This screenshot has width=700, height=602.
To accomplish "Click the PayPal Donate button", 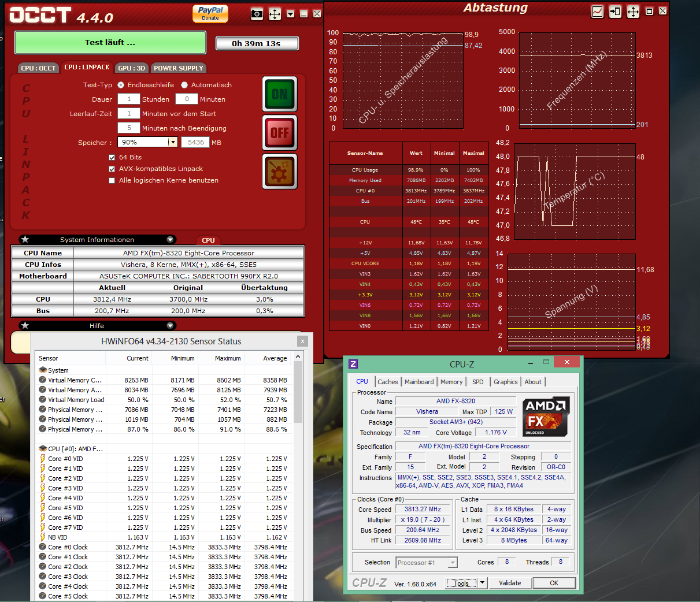I will [x=210, y=13].
